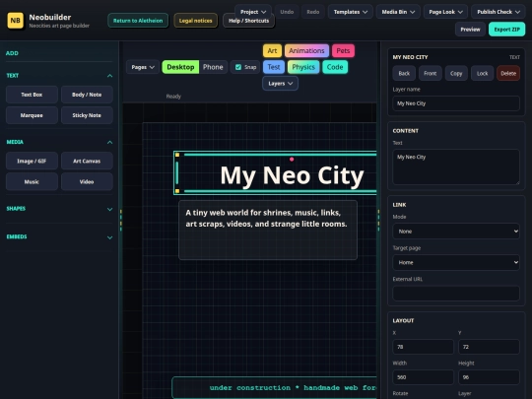
Task: Add an Art Canvas element
Action: tap(87, 162)
